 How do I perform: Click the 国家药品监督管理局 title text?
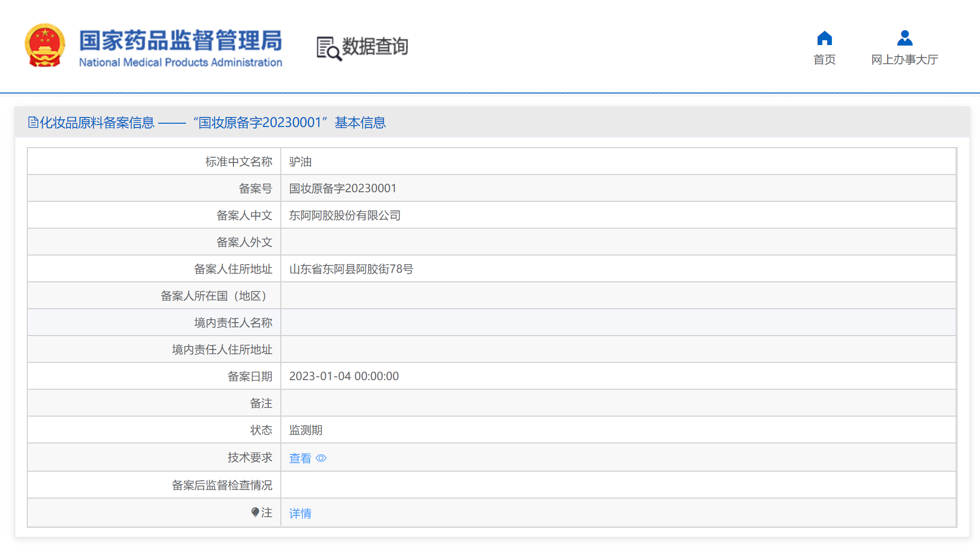click(x=181, y=40)
